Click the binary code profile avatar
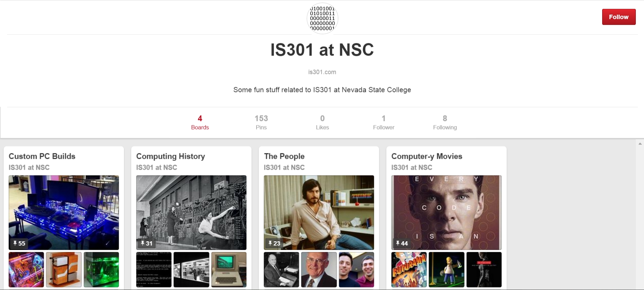Screen dimensions: 644x290 click(322, 18)
